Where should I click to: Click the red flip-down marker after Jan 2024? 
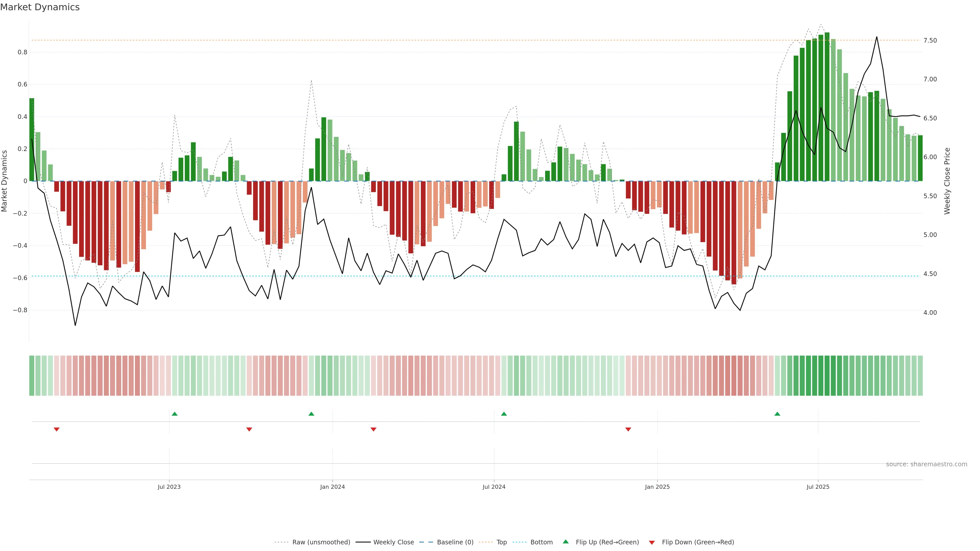pyautogui.click(x=373, y=429)
